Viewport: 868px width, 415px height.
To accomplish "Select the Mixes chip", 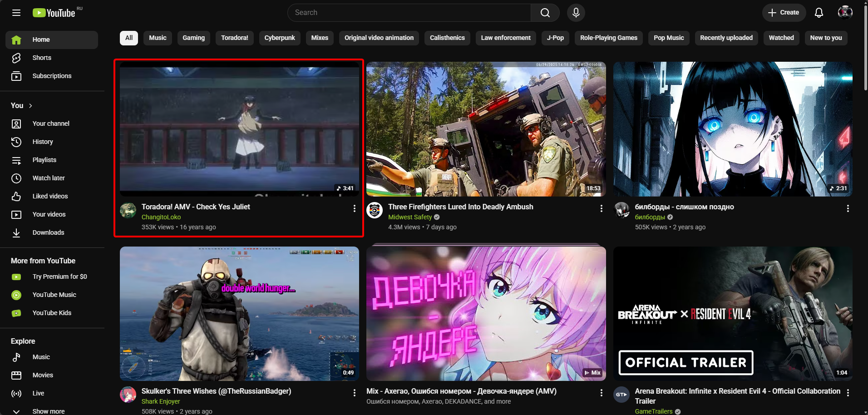I will 320,38.
